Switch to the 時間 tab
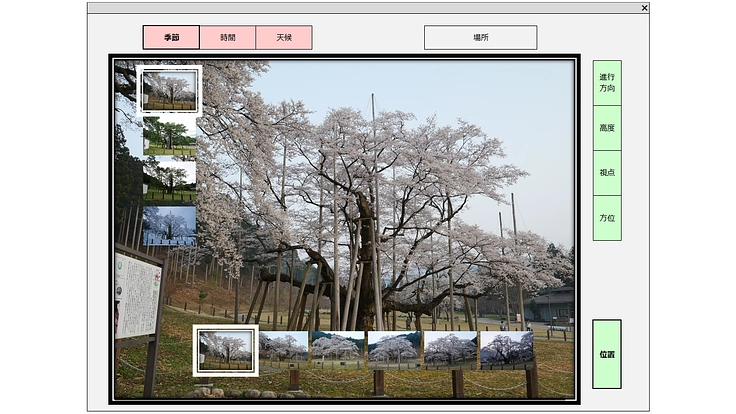The width and height of the screenshot is (736, 414). pyautogui.click(x=228, y=38)
